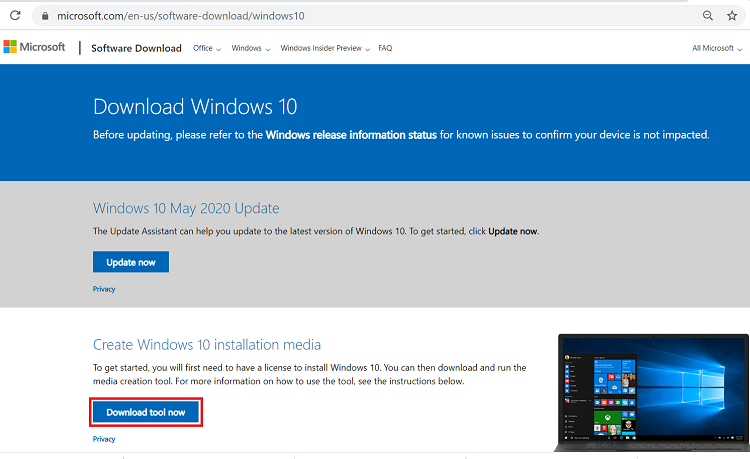Expand the All Microsoft menu
750x459 pixels.
pos(716,48)
